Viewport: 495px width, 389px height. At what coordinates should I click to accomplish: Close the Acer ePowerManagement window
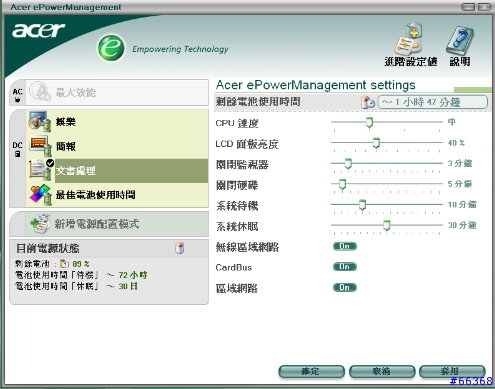click(484, 7)
